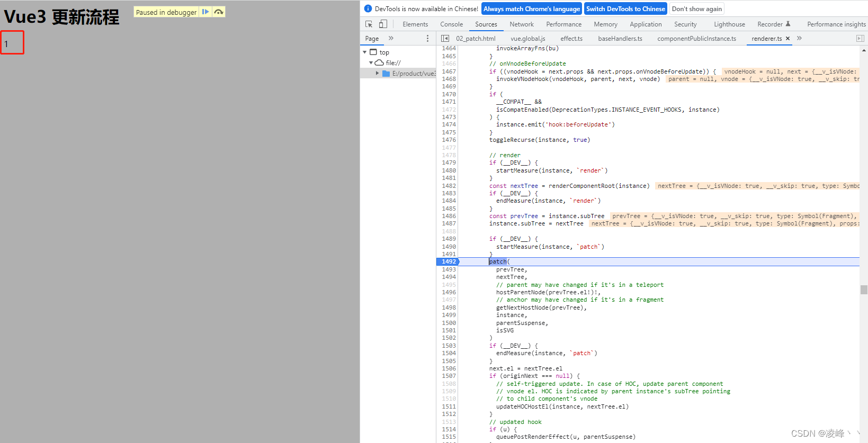Screen dimensions: 868x443
Task: Switch to the Memory tab
Action: click(605, 24)
